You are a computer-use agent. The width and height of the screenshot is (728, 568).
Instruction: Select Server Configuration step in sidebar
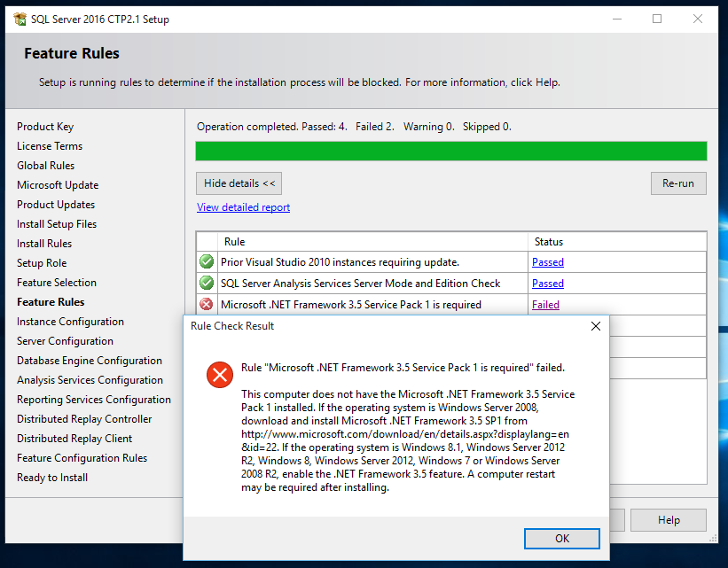point(65,341)
